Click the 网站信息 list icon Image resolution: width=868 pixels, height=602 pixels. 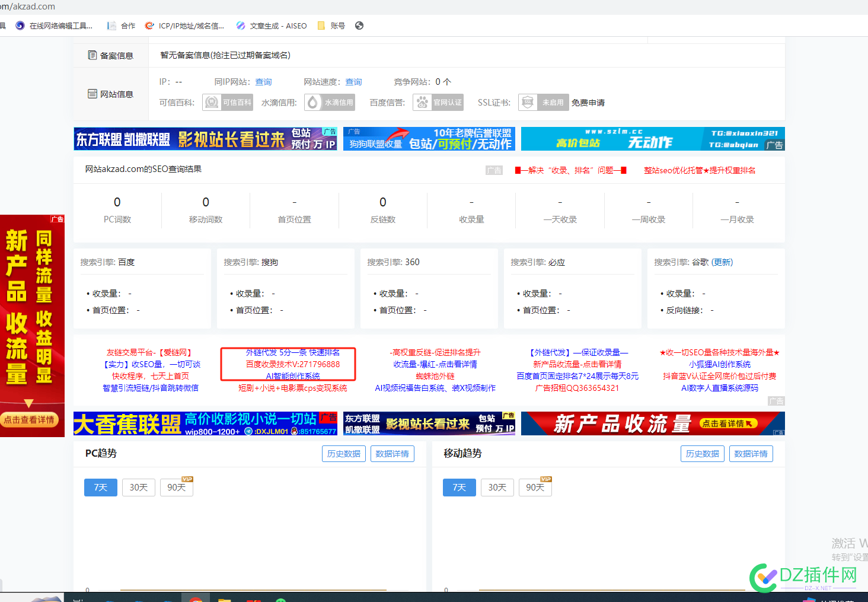click(92, 94)
